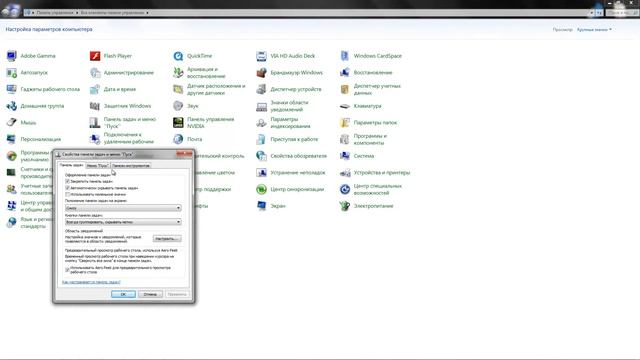Open the Восстановление item
Screen dimensions: 640x360
(x=366, y=73)
